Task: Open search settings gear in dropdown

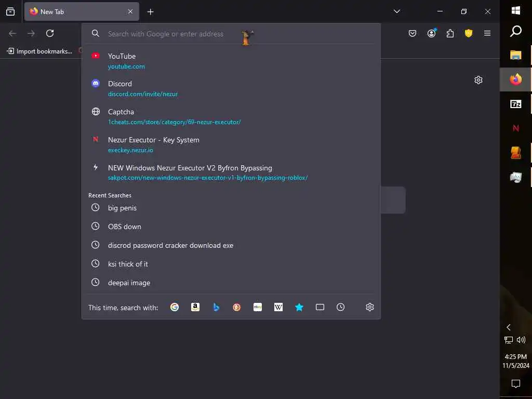Action: click(x=370, y=308)
